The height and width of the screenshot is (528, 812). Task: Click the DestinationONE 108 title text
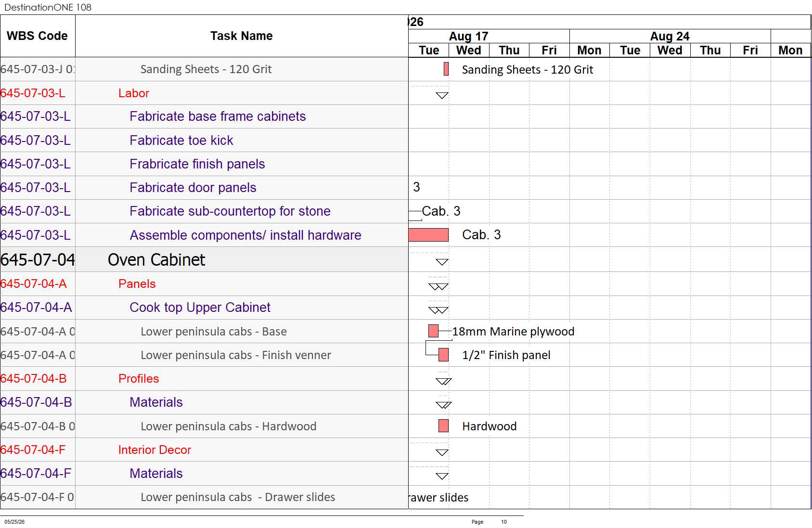pyautogui.click(x=48, y=7)
